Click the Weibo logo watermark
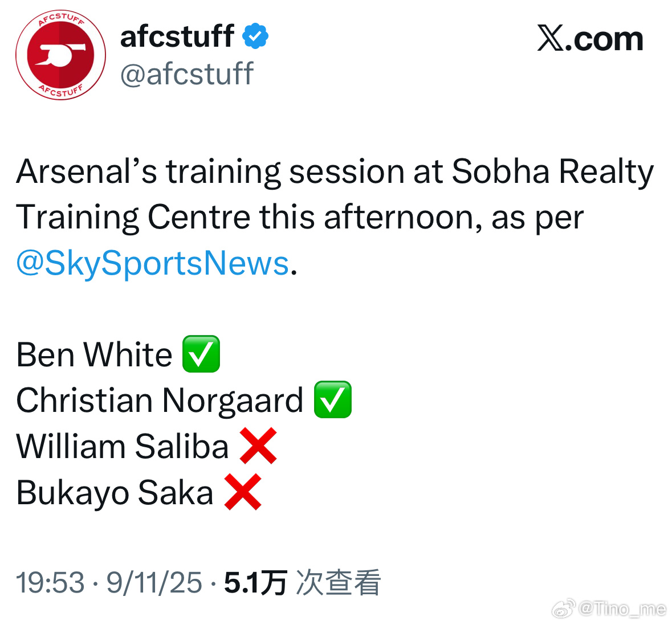This screenshot has width=672, height=625. (x=564, y=609)
